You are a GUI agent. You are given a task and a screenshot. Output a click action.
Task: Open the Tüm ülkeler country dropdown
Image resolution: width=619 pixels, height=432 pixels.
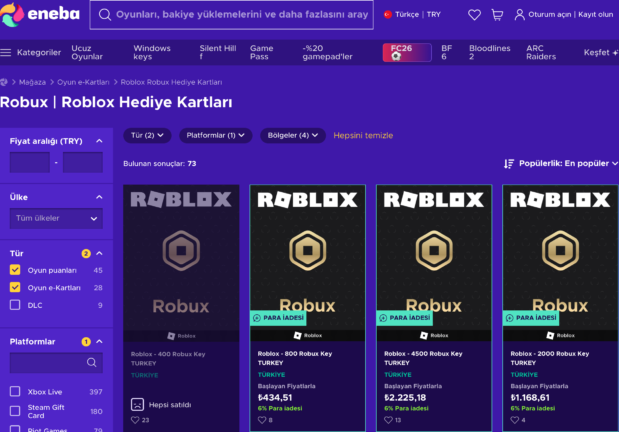click(56, 218)
